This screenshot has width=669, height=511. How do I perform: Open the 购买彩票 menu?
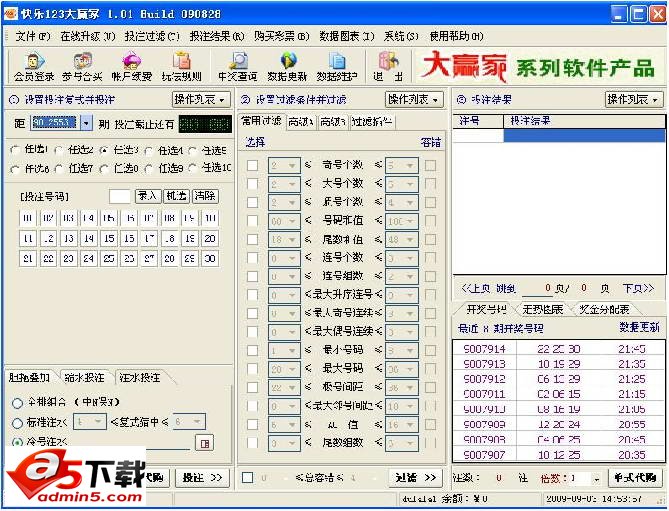(282, 36)
